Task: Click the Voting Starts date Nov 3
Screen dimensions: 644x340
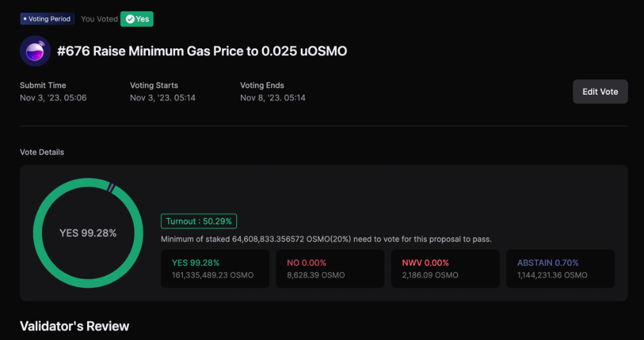Action: pos(163,98)
